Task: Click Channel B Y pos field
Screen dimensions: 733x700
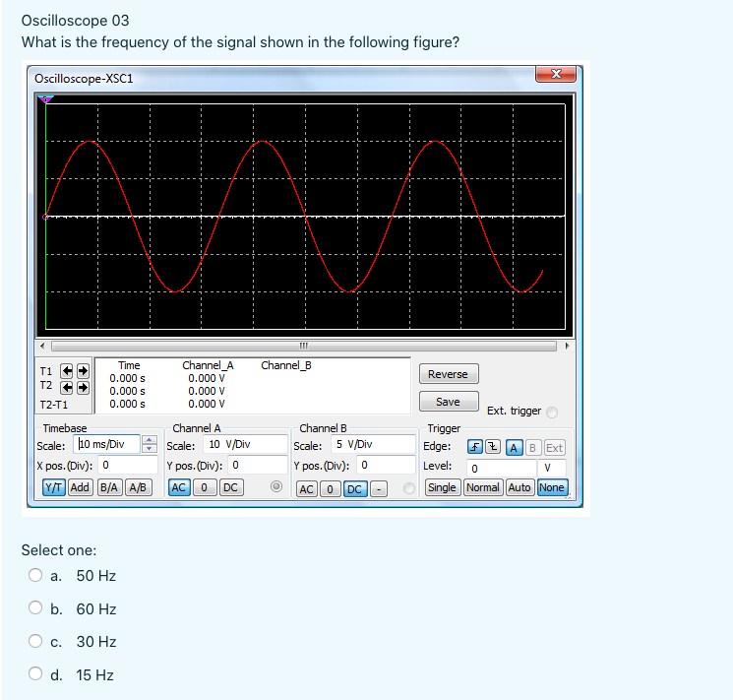Action: point(386,465)
